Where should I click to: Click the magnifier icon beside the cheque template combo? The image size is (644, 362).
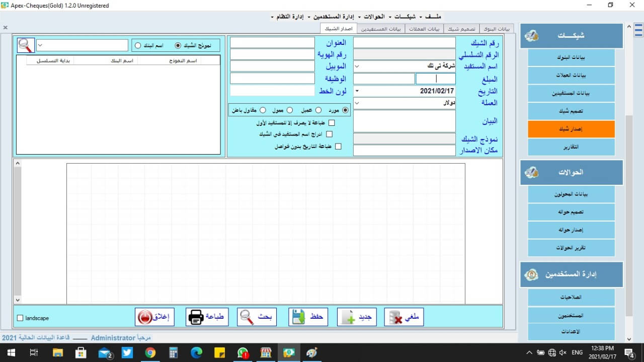pos(25,45)
